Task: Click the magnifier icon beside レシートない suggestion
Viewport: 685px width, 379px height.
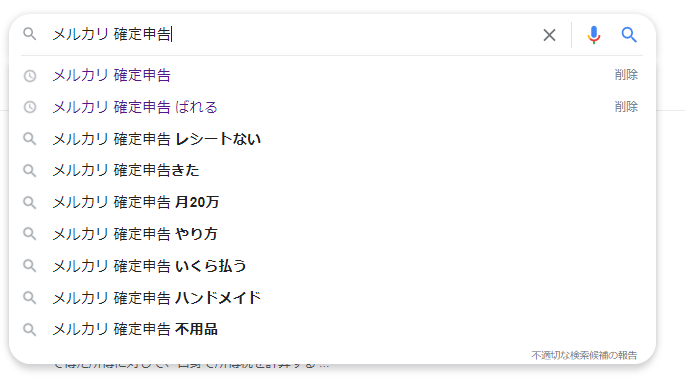Action: point(30,139)
